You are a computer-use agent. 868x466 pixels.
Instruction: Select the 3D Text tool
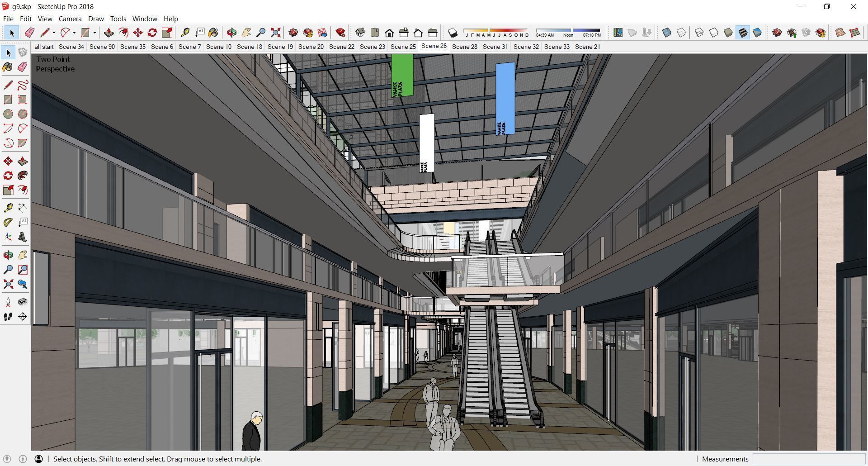click(23, 237)
